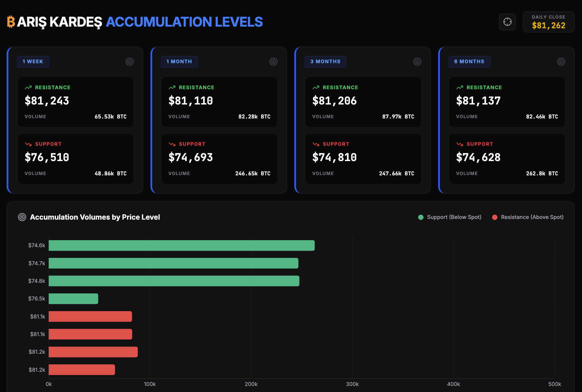This screenshot has height=392, width=582.
Task: Click the 3 Months resistance price $81,206
Action: (x=335, y=101)
